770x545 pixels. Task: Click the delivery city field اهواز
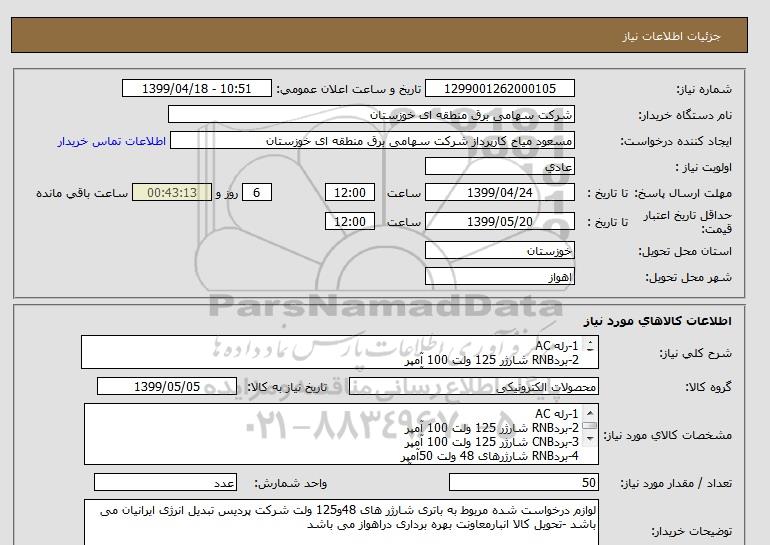[499, 277]
